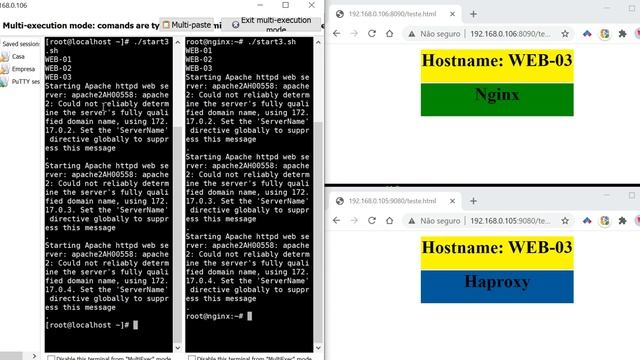Click the green Nginx banner
The image size is (640, 360).
[497, 100]
